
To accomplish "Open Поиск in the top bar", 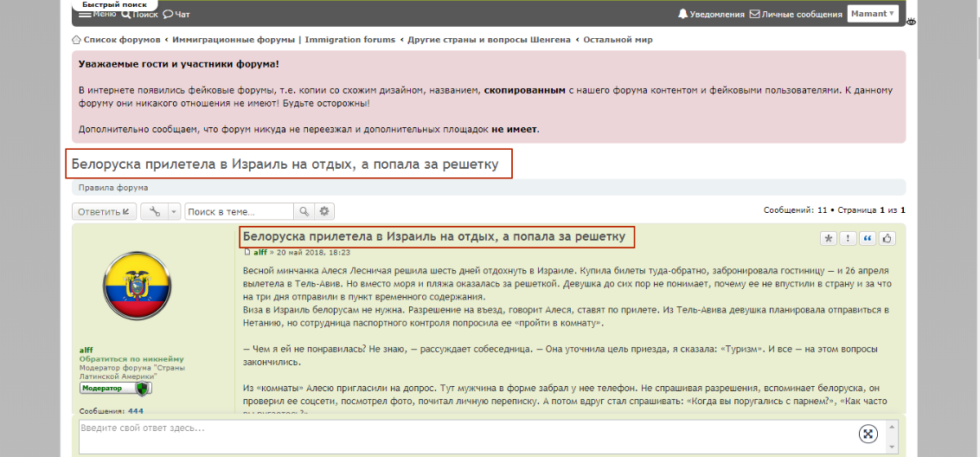I will [139, 14].
